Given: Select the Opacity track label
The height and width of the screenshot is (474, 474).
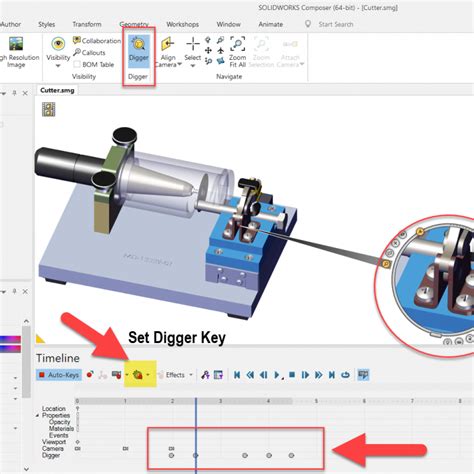Looking at the screenshot, I should click(59, 422).
